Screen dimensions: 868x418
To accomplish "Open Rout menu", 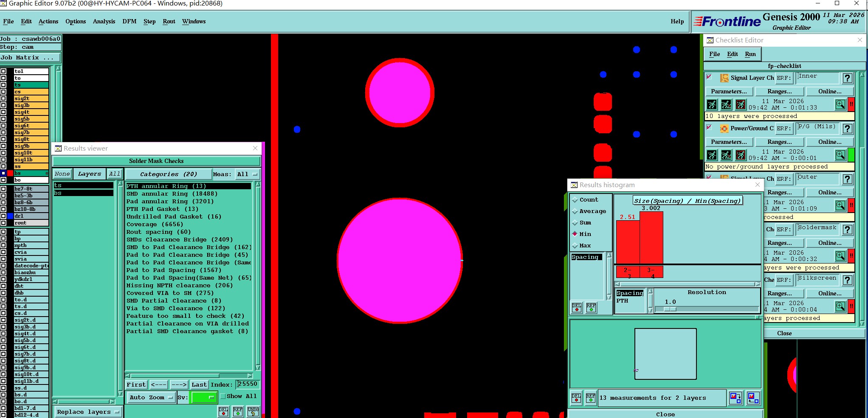I will click(x=169, y=22).
